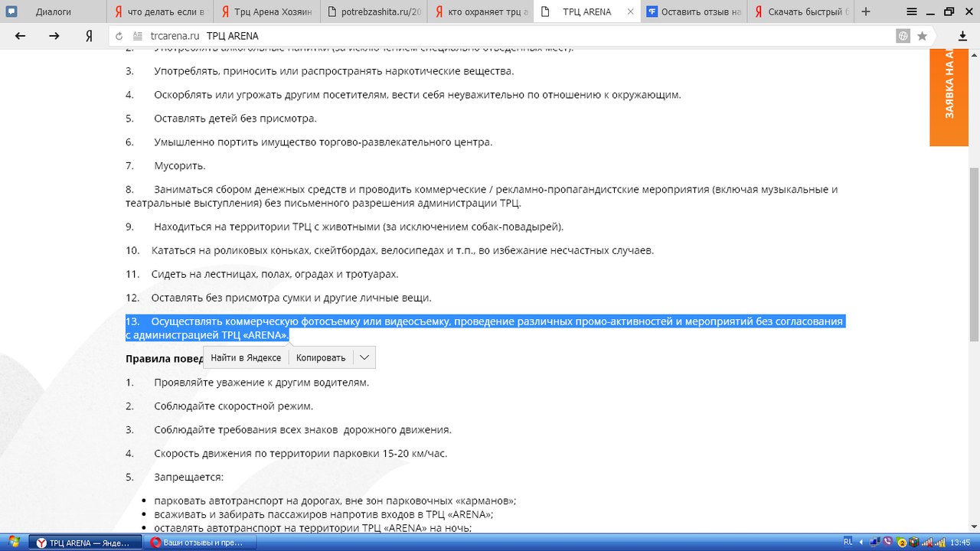
Task: Restore down the browser window
Action: 949,11
